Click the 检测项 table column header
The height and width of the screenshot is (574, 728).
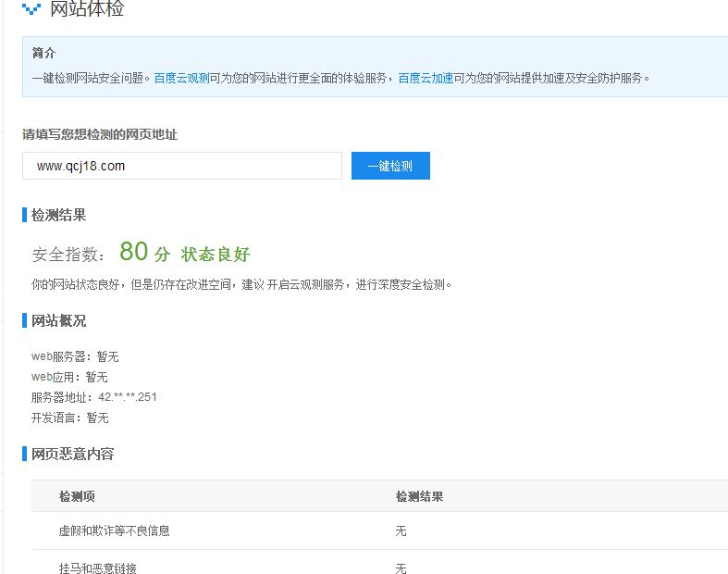coord(77,496)
